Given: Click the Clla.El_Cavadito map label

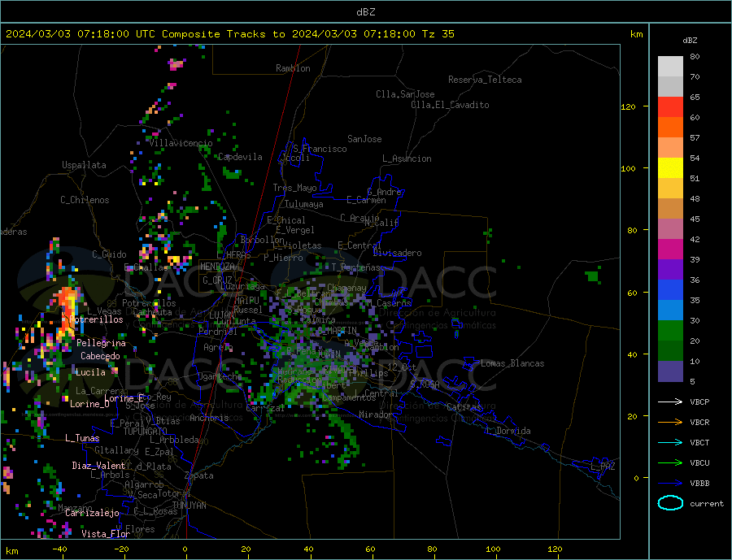Looking at the screenshot, I should tap(450, 105).
